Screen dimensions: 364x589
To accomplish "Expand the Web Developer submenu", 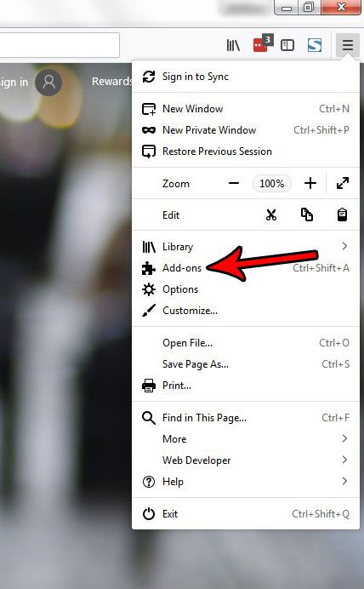I will [246, 460].
